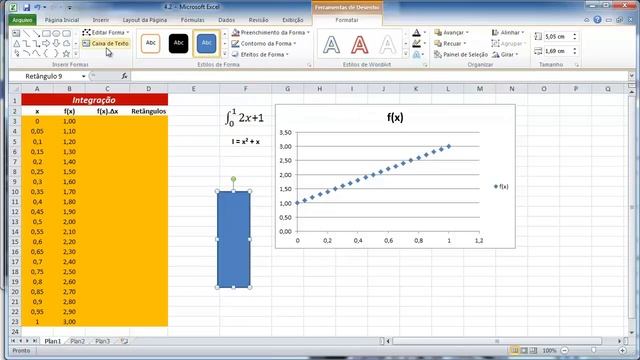Switch to Exibição tab
The height and width of the screenshot is (360, 640).
click(293, 20)
